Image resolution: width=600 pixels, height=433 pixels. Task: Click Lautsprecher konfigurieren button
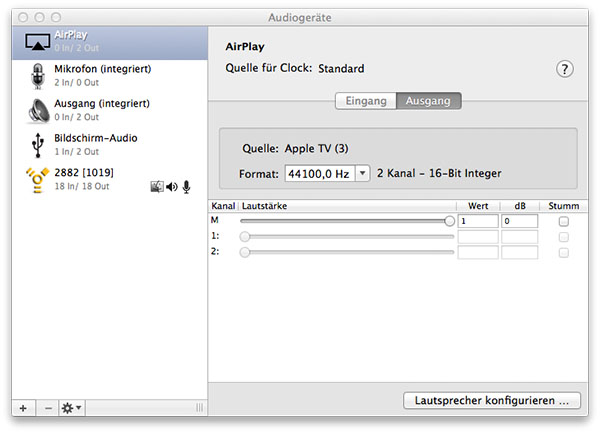pyautogui.click(x=492, y=400)
